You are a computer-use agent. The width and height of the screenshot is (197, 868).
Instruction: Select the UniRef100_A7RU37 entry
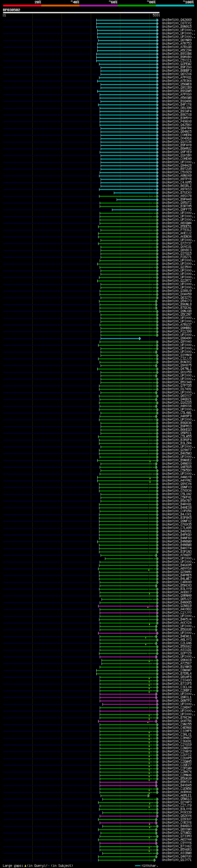click(x=177, y=325)
